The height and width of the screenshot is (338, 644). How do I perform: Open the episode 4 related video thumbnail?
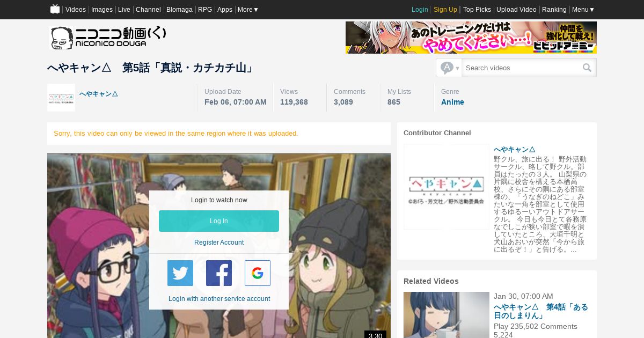(x=447, y=315)
